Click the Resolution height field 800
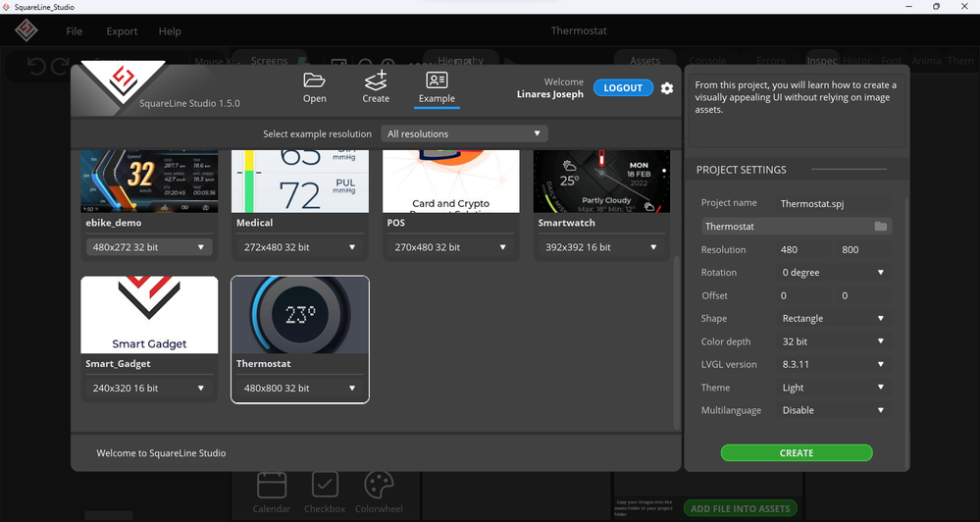Screen dimensions: 980x522 (x=863, y=249)
